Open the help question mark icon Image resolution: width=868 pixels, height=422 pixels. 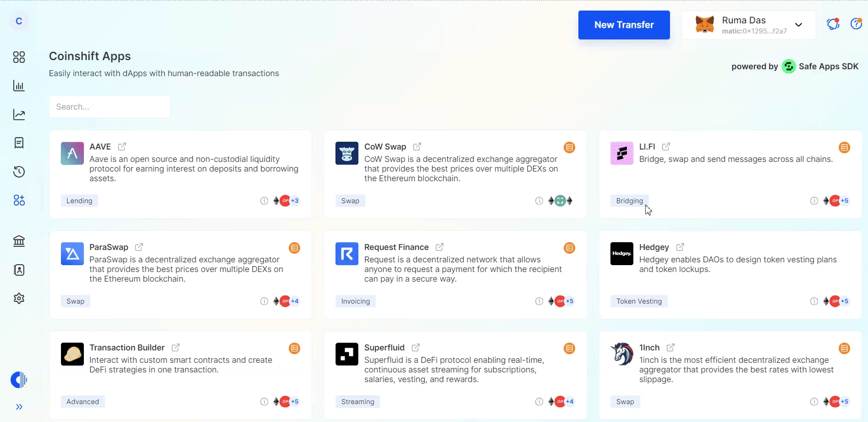[x=856, y=24]
